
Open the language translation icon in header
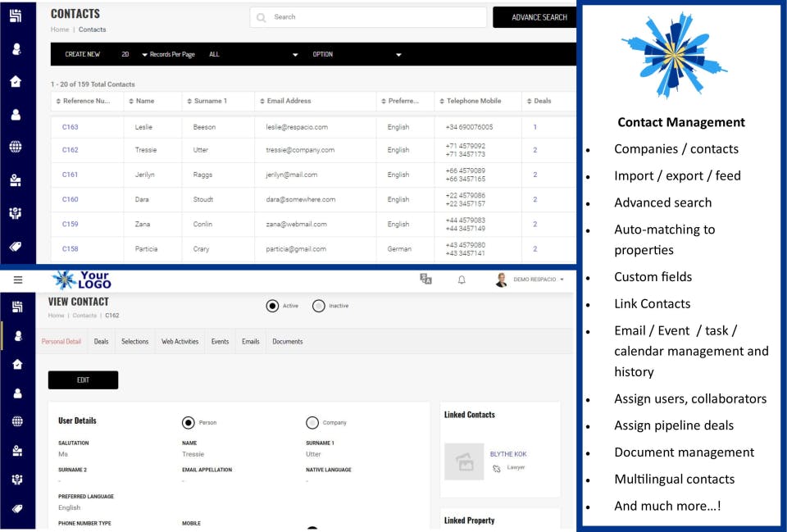coord(425,279)
